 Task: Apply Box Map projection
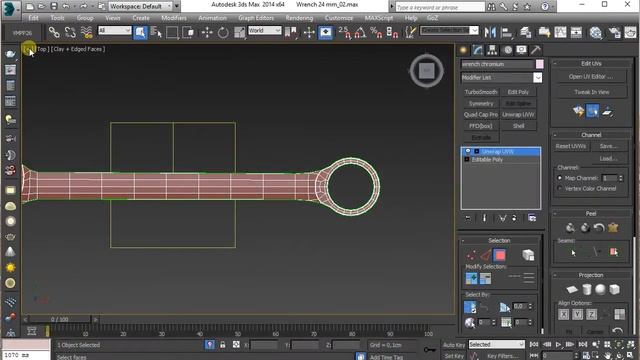point(614,290)
